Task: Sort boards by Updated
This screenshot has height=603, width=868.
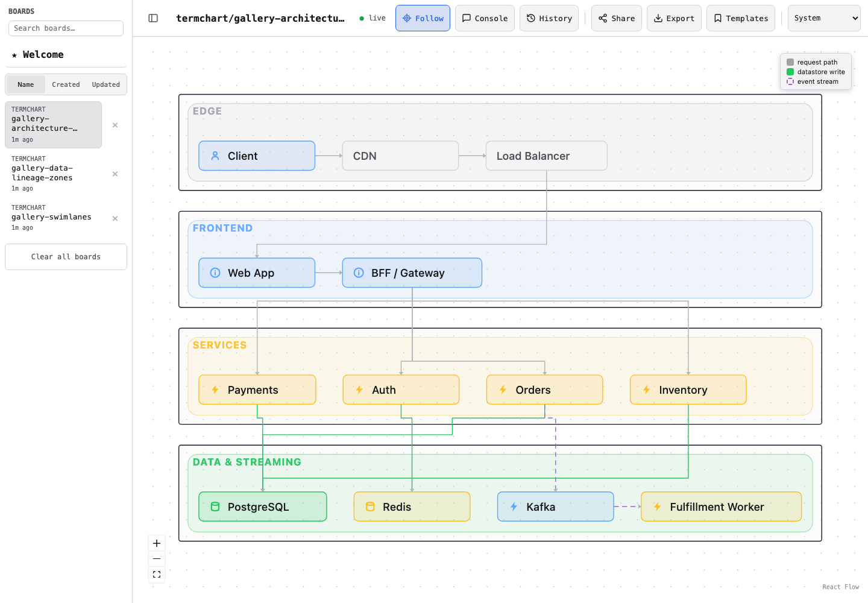Action: click(106, 84)
